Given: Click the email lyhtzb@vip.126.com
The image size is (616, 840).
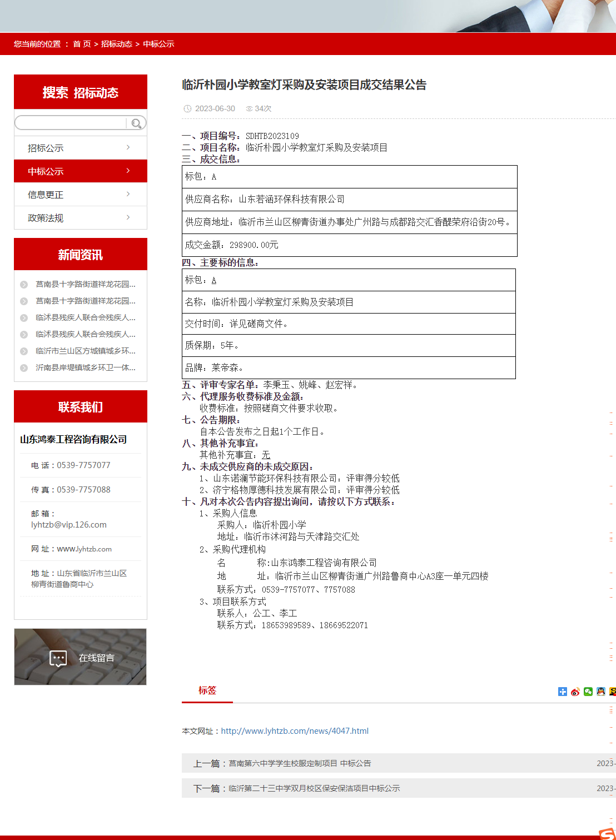Looking at the screenshot, I should [69, 525].
